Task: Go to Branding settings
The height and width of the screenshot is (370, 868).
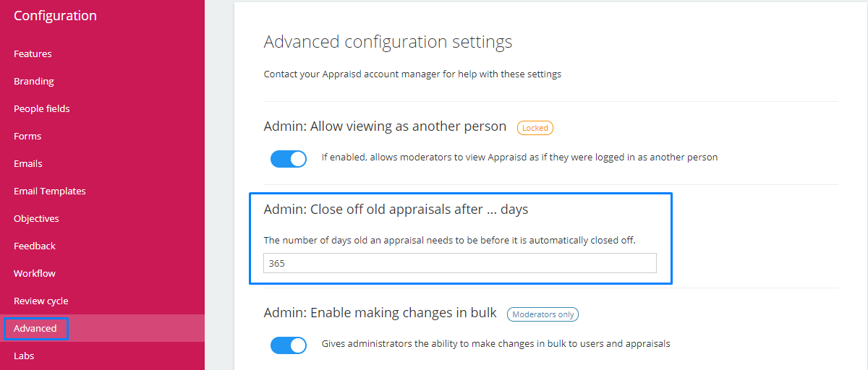Action: (x=34, y=82)
